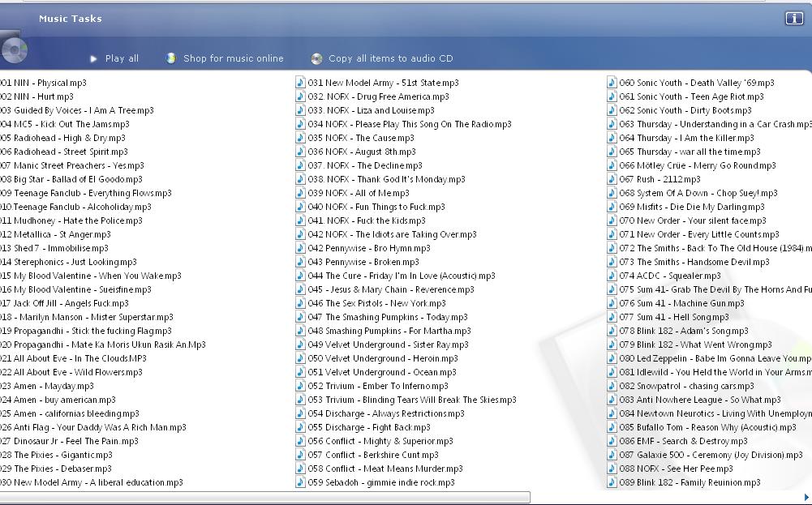Click music file icon of 059 Sebadoh

300,482
